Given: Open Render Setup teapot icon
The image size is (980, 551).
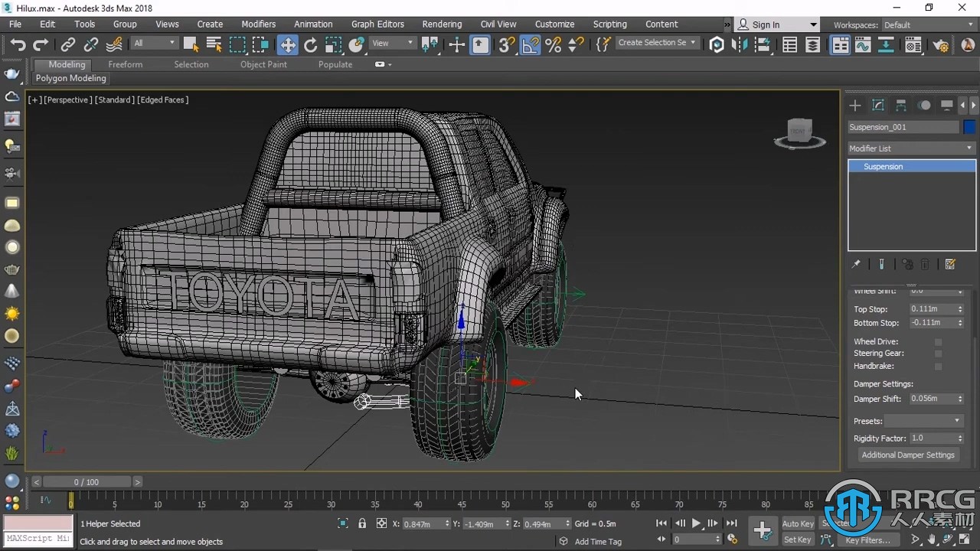Looking at the screenshot, I should coord(940,44).
